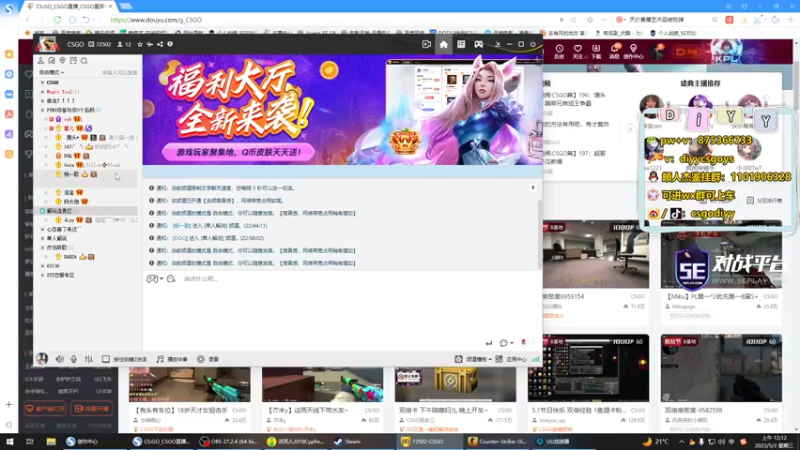This screenshot has width=800, height=450.
Task: Toggle the pin icon in chat notices
Action: click(x=533, y=188)
